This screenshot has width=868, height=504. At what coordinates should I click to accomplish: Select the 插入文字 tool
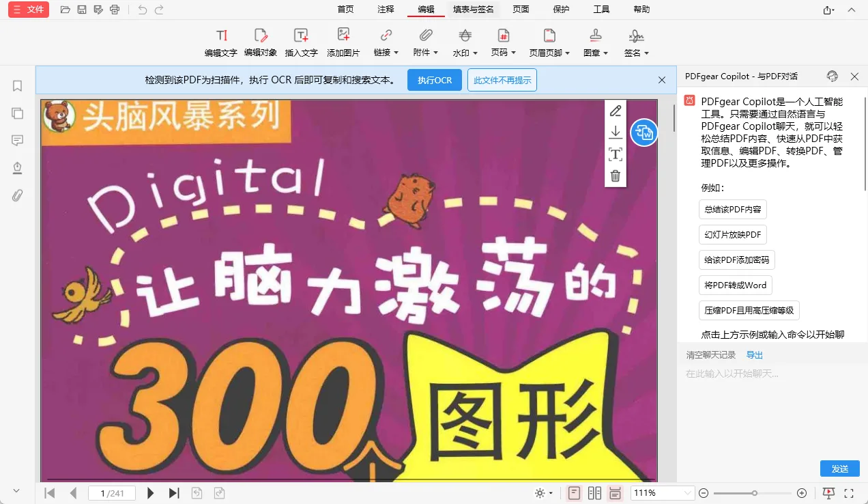(x=301, y=42)
